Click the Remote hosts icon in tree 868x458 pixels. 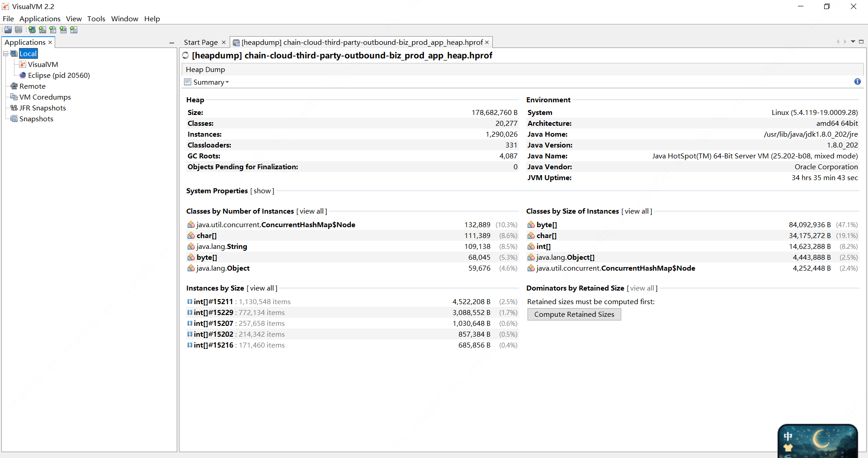pos(14,86)
